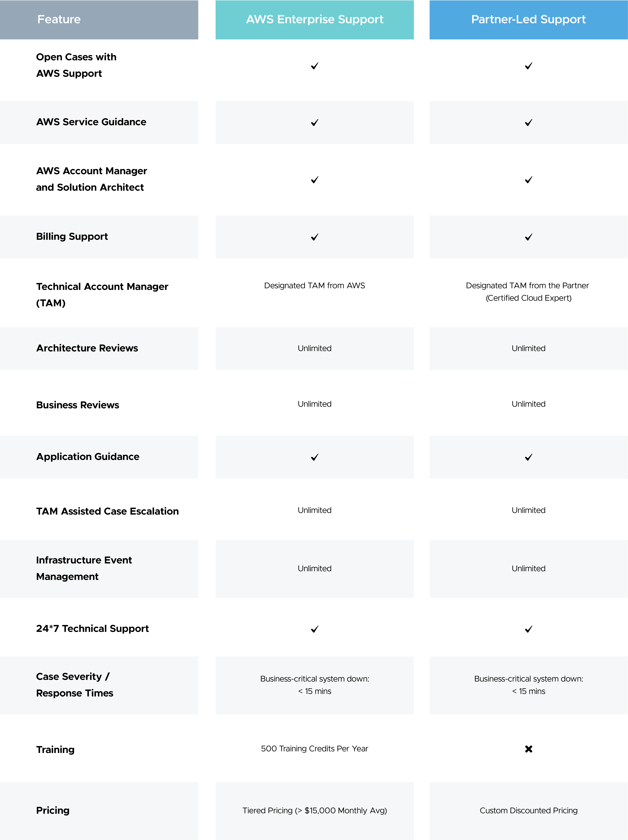
Task: Click the Feature column header
Action: coord(59,19)
